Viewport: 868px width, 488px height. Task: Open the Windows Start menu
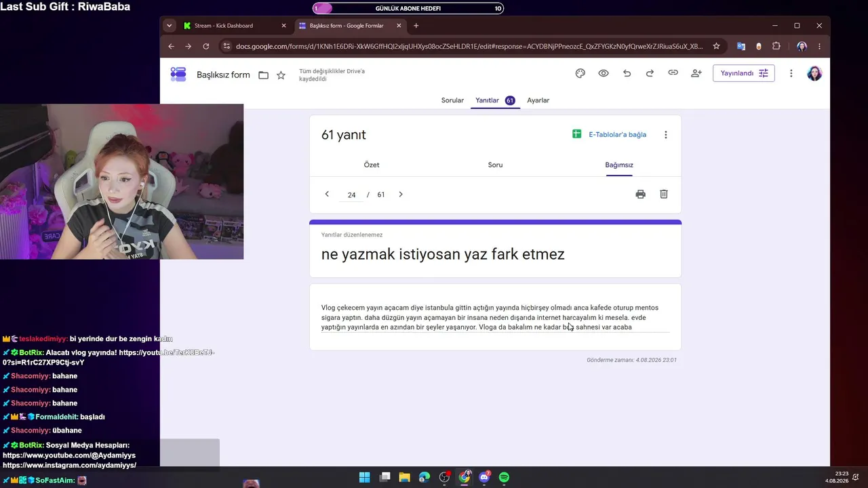(364, 477)
